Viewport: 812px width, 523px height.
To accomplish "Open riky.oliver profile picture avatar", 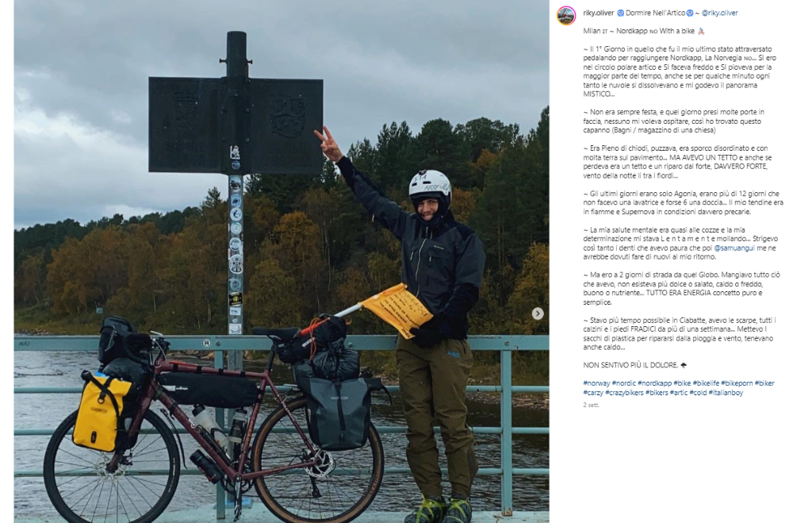I will coord(566,16).
